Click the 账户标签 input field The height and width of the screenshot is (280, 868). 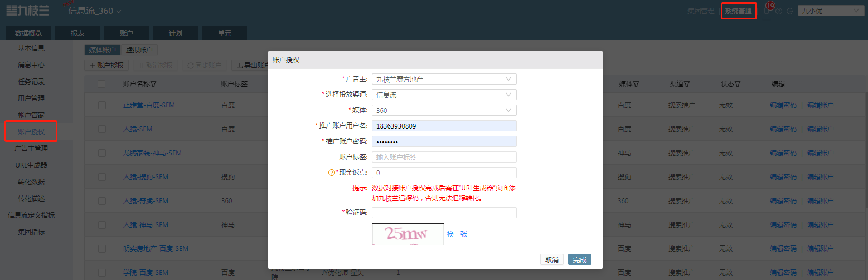click(x=444, y=157)
